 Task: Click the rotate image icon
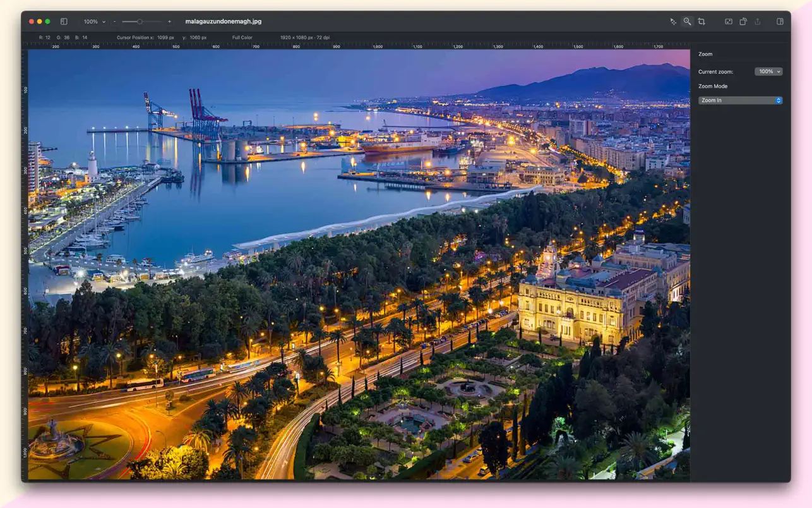point(743,21)
